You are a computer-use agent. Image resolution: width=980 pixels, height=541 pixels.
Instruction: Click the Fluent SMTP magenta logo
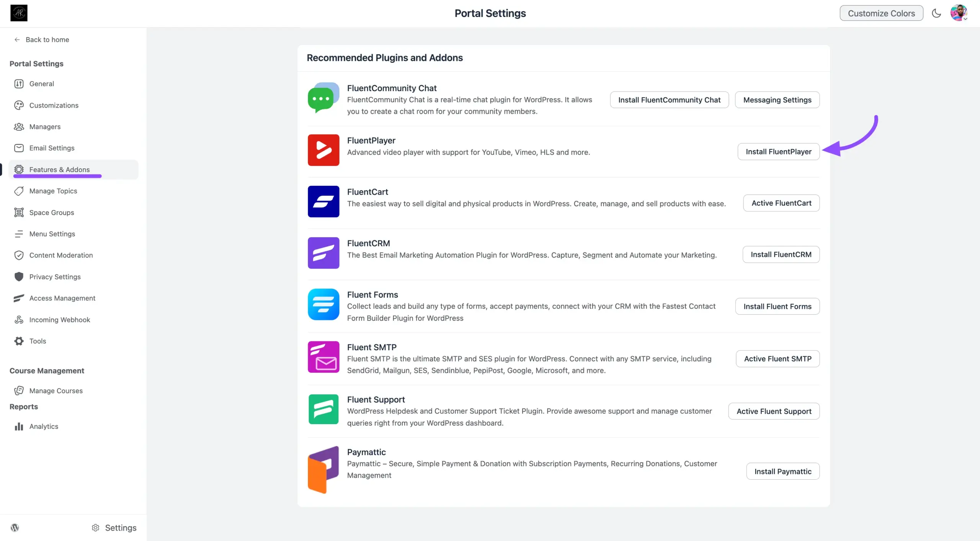click(323, 357)
